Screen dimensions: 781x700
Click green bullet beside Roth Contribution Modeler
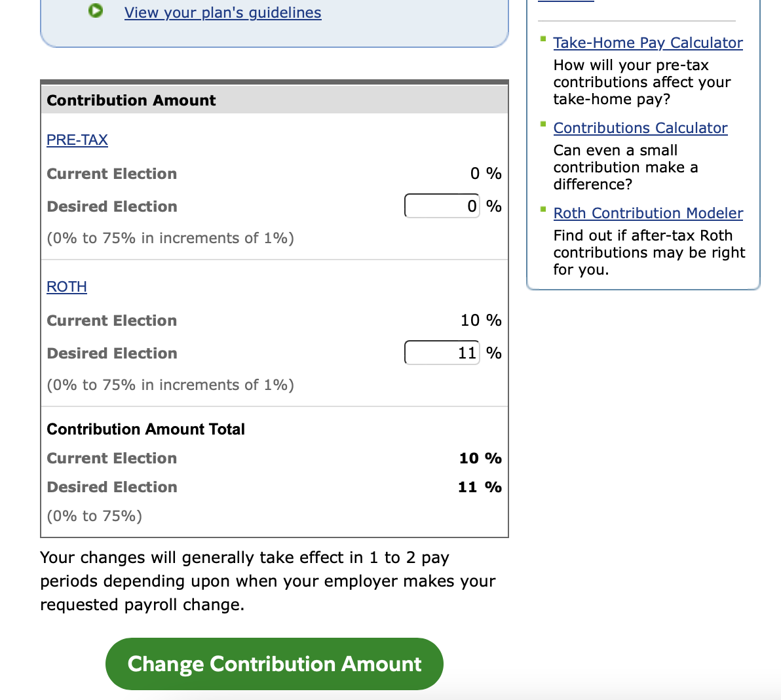click(543, 209)
